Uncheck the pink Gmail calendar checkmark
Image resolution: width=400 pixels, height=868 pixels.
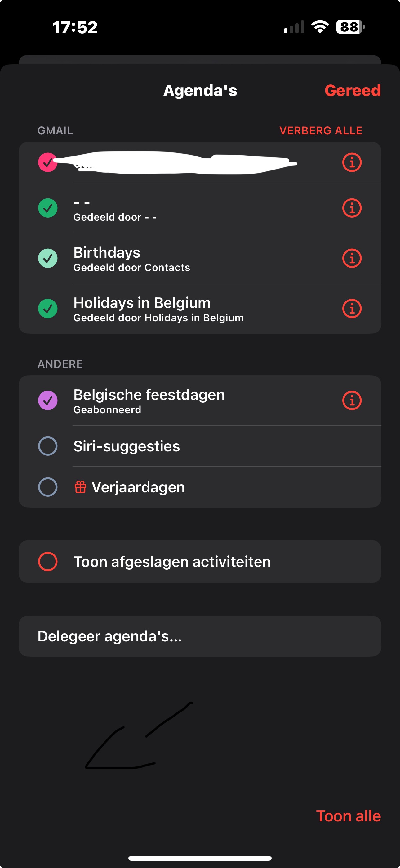pos(48,163)
